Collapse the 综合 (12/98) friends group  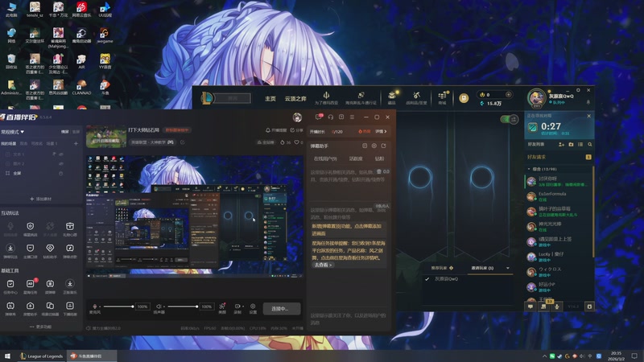click(x=529, y=169)
